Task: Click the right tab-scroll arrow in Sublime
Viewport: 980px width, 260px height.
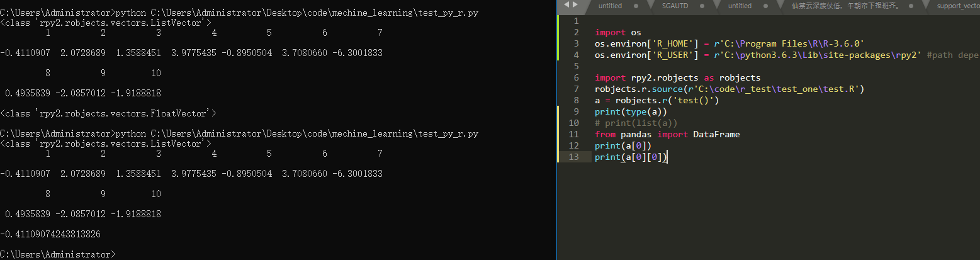Action: click(x=575, y=5)
